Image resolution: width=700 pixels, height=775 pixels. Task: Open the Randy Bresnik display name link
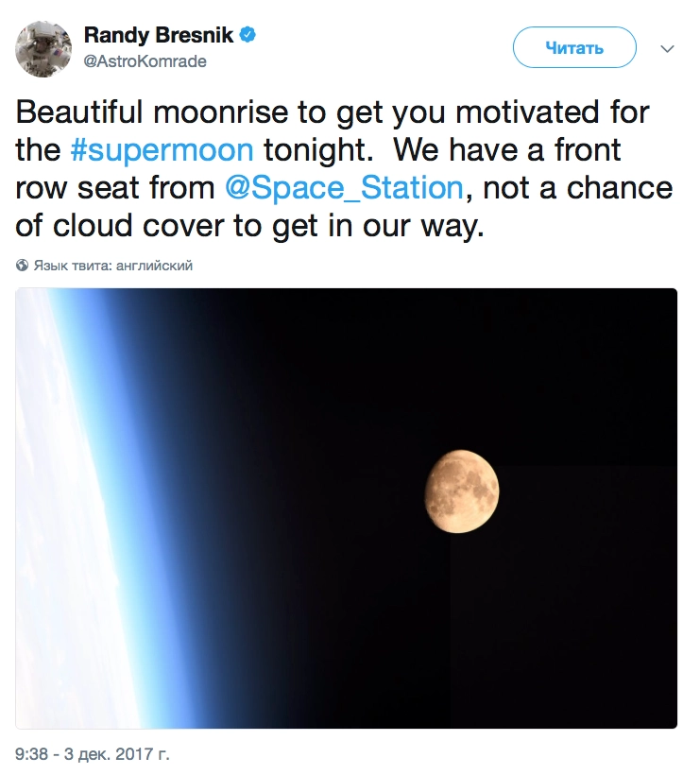(x=159, y=35)
